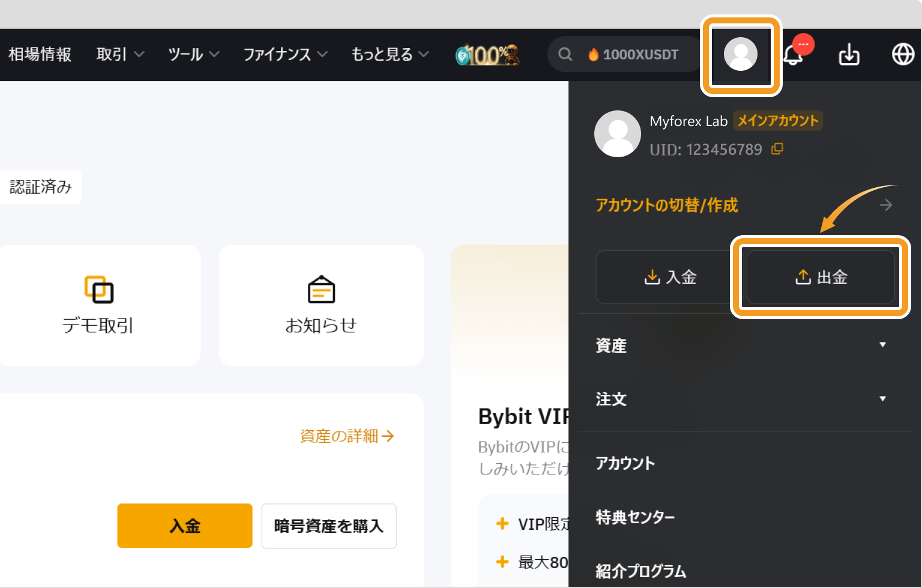
Task: Click the デモ取引 label
Action: tap(98, 326)
